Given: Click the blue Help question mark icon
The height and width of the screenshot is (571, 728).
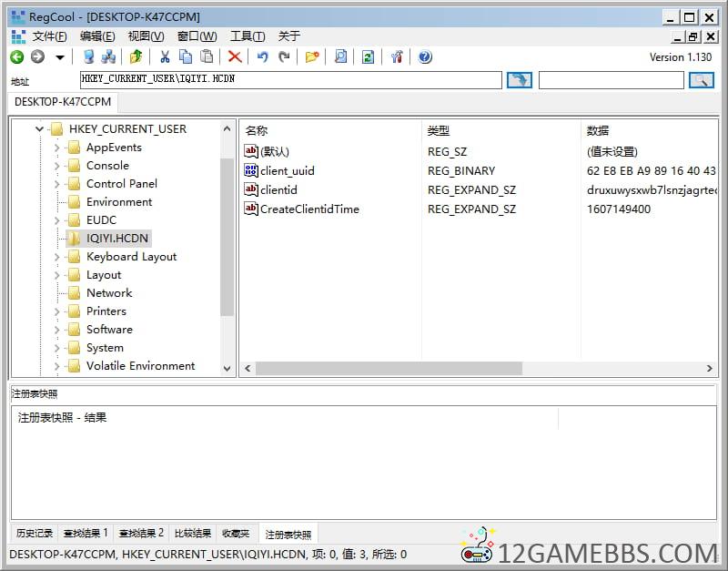Looking at the screenshot, I should pos(425,57).
